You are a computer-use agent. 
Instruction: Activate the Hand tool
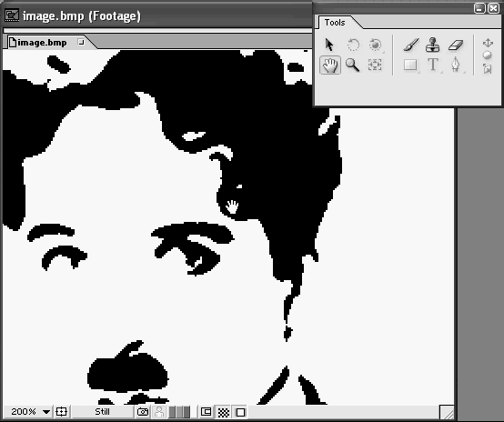[330, 65]
